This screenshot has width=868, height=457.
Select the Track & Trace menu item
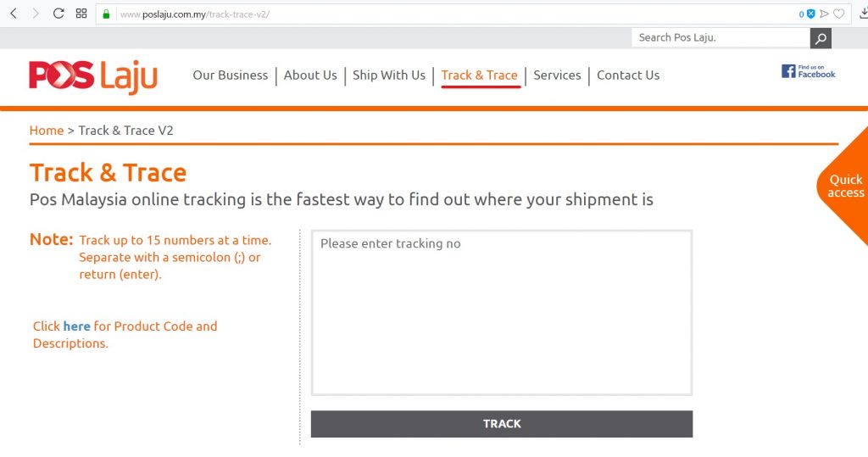480,75
